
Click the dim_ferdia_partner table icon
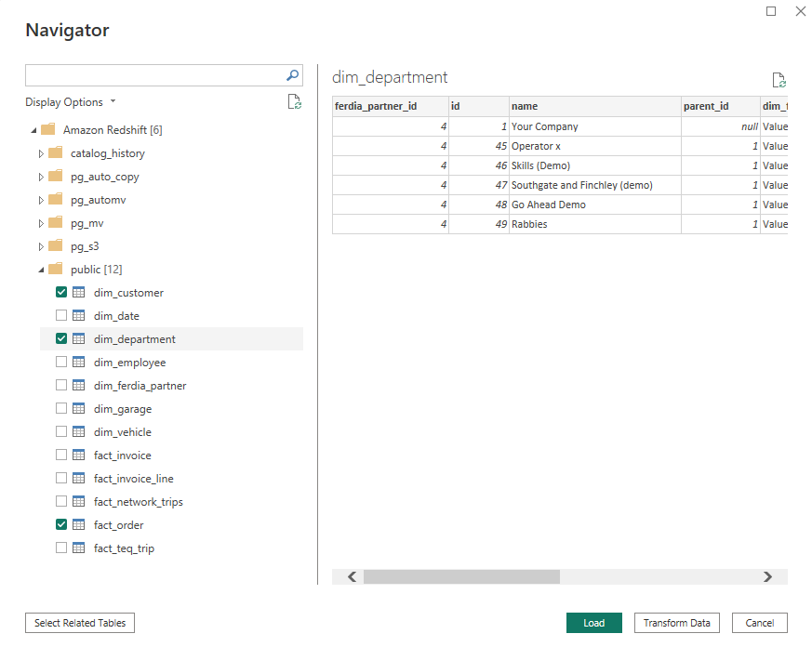coord(79,385)
